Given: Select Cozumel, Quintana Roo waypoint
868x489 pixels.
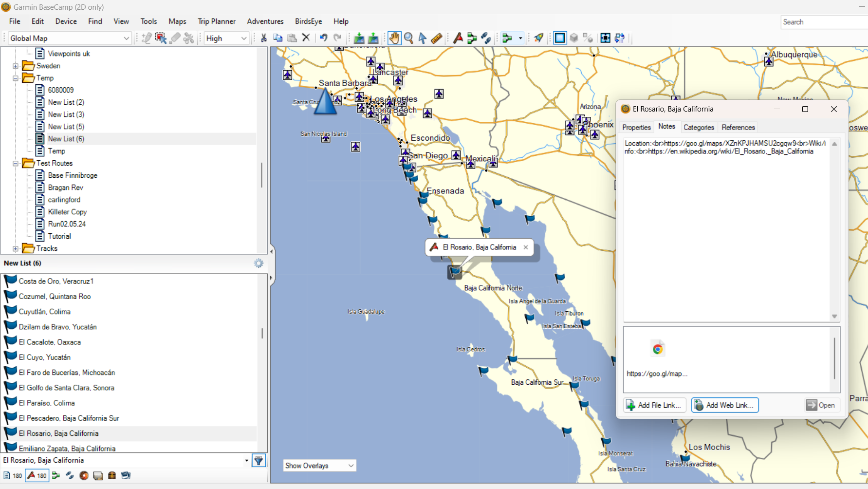Looking at the screenshot, I should tap(55, 296).
